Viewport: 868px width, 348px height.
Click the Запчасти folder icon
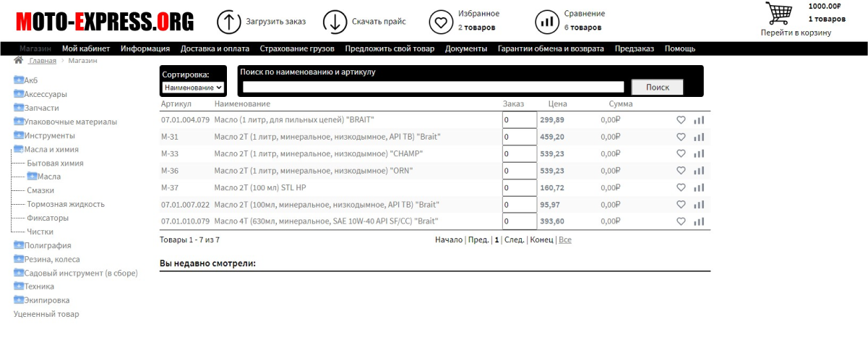tap(19, 107)
